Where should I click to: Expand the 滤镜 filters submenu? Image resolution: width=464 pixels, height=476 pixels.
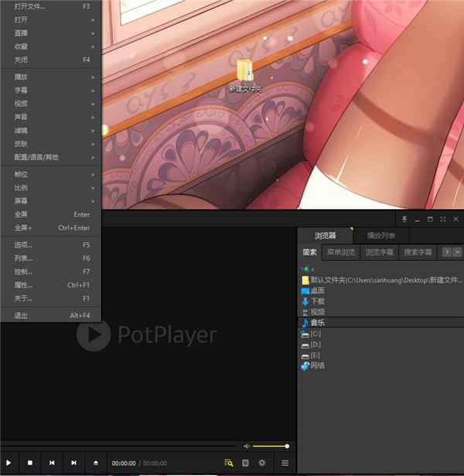click(51, 131)
